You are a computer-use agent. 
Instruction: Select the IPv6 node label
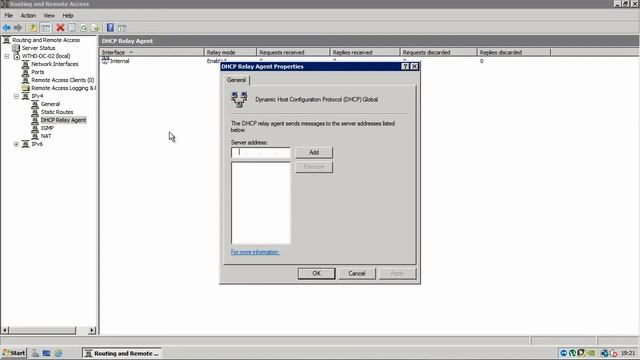(x=37, y=144)
